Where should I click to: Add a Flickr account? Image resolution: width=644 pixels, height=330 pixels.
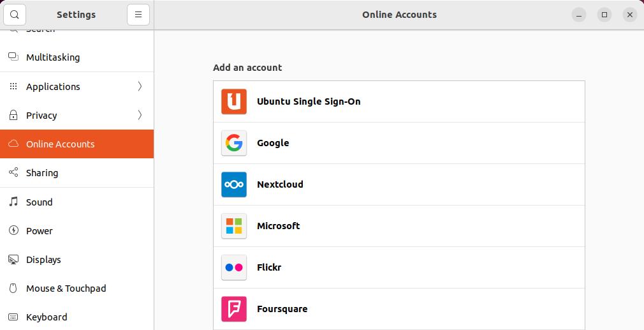point(399,267)
